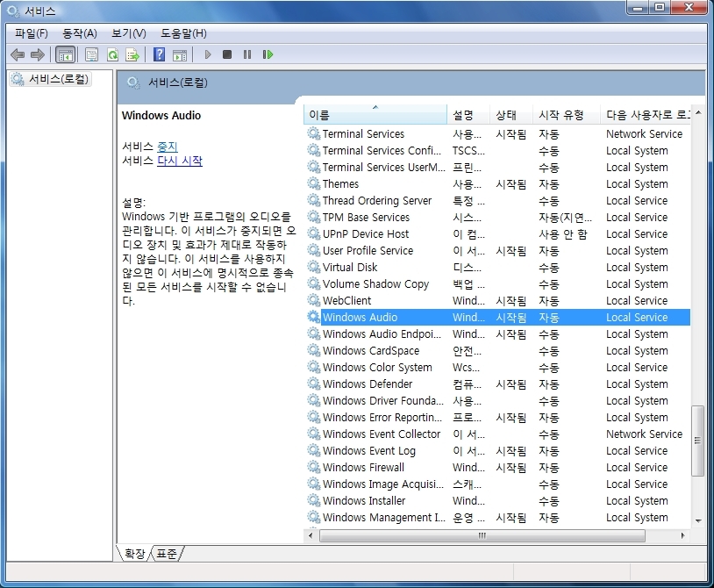
Task: Toggle the show/hide console tree icon
Action: (65, 55)
